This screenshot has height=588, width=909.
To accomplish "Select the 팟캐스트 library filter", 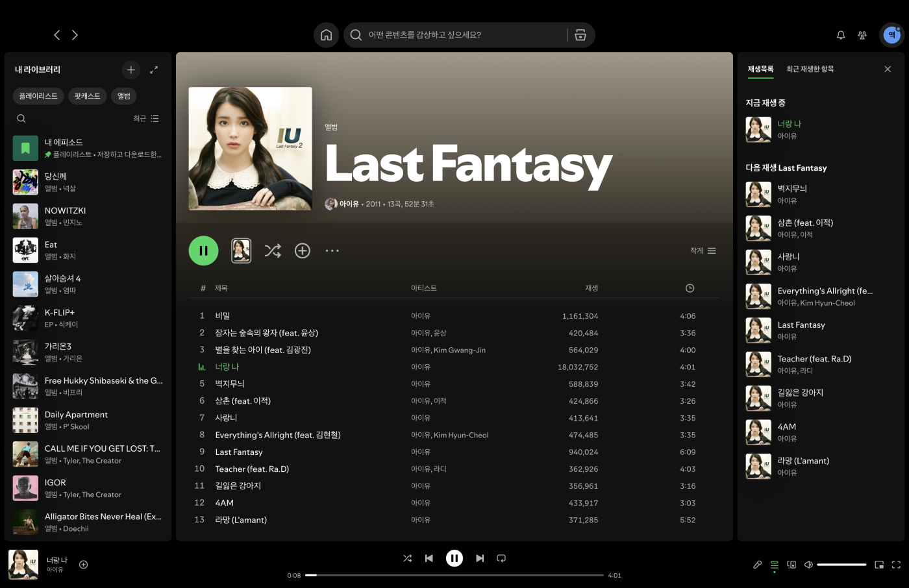I will click(87, 96).
